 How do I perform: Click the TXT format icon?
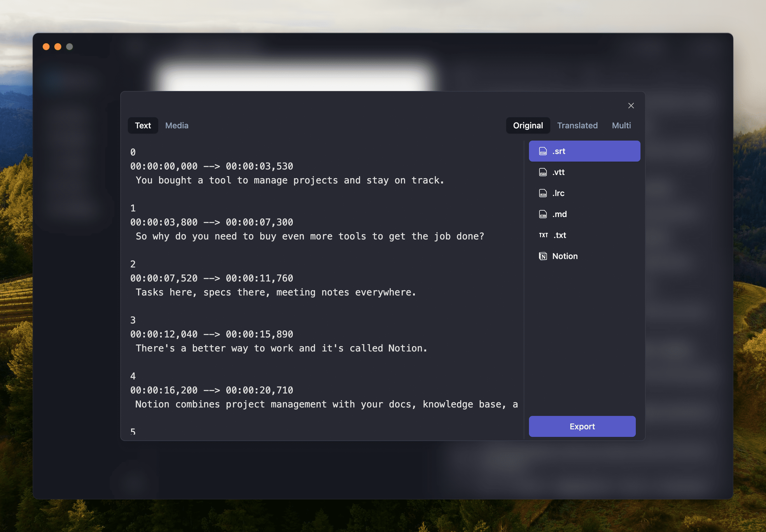click(543, 235)
